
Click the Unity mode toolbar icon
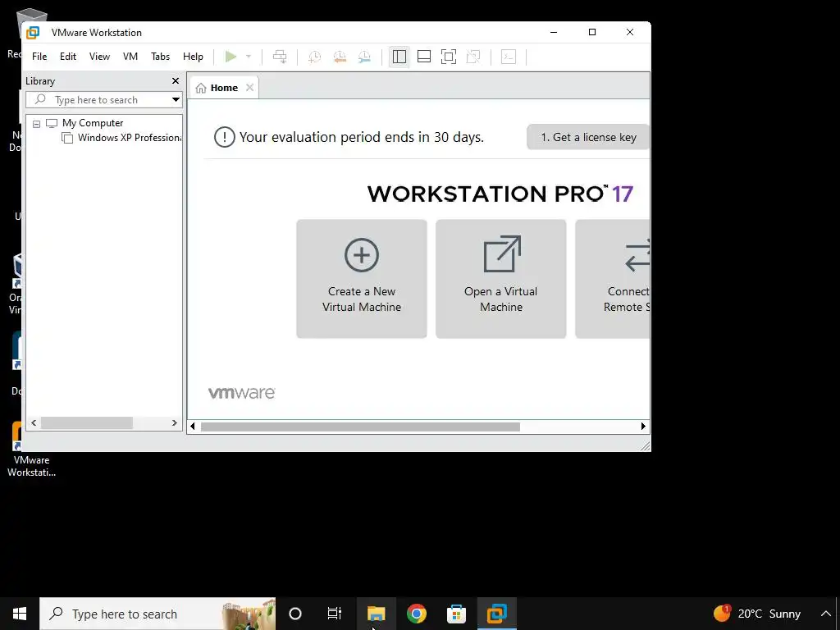473,57
